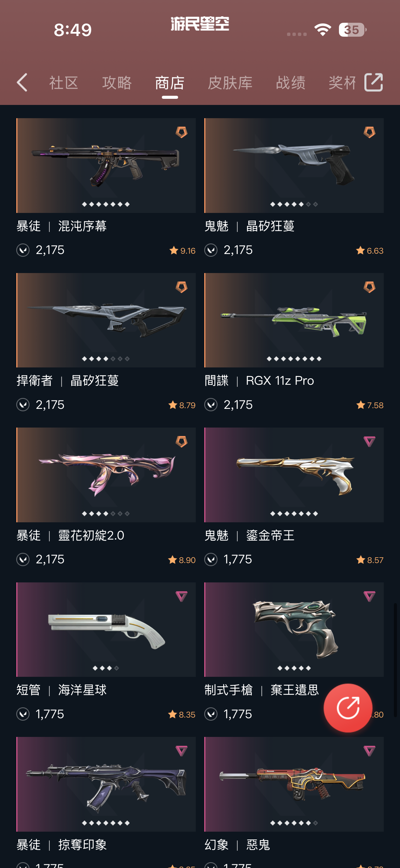Tap the VP currency icon beside 海洋星球 price
The width and height of the screenshot is (400, 868).
coord(23,714)
